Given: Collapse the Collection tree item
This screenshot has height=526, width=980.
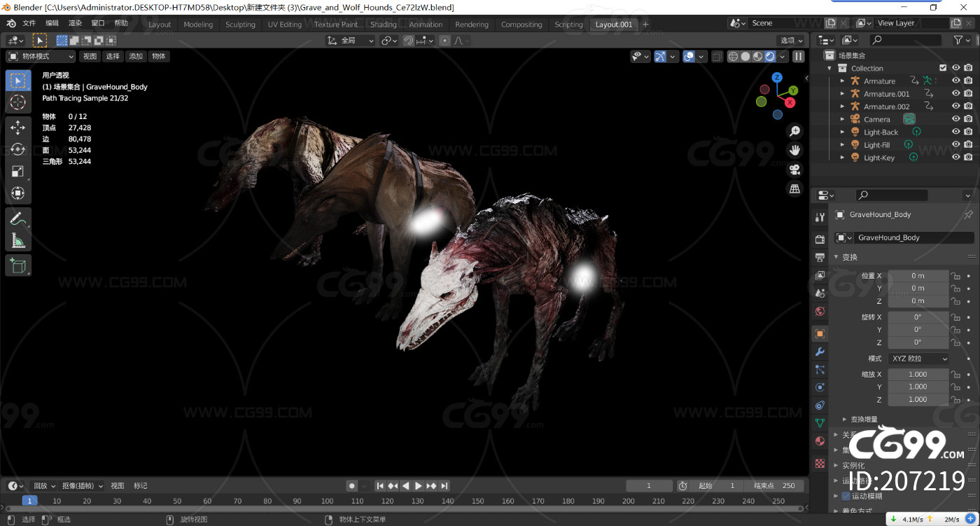Looking at the screenshot, I should (x=830, y=69).
